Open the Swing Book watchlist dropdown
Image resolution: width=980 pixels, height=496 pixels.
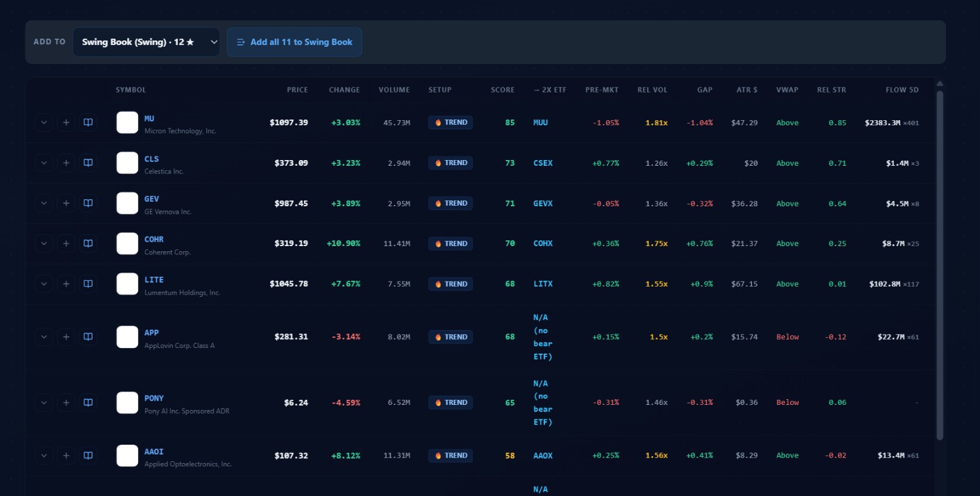point(146,42)
